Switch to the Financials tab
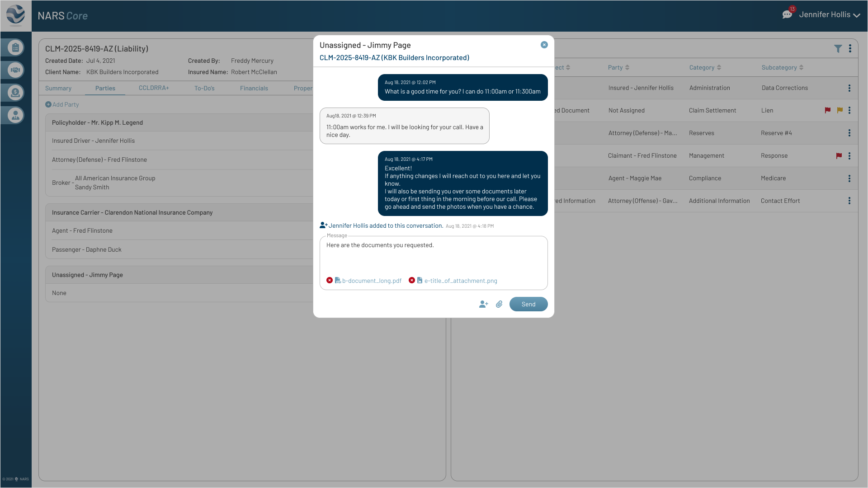This screenshot has height=488, width=868. tap(254, 88)
